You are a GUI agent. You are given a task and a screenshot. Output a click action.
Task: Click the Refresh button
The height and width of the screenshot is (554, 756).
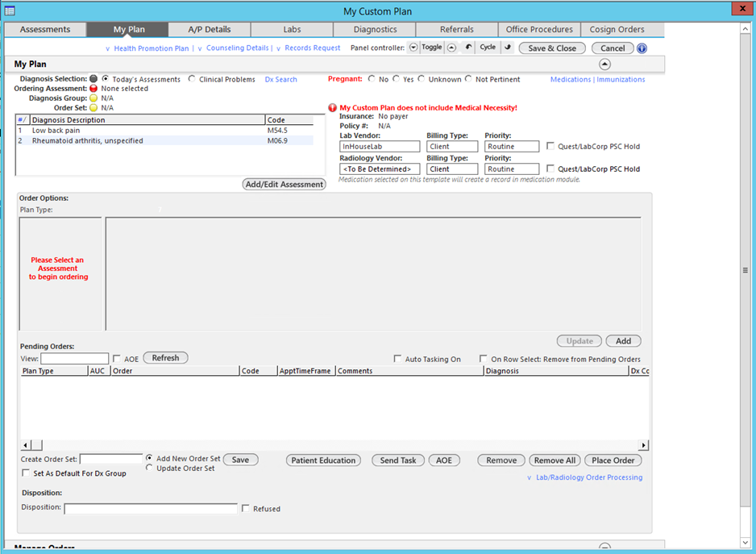[165, 358]
